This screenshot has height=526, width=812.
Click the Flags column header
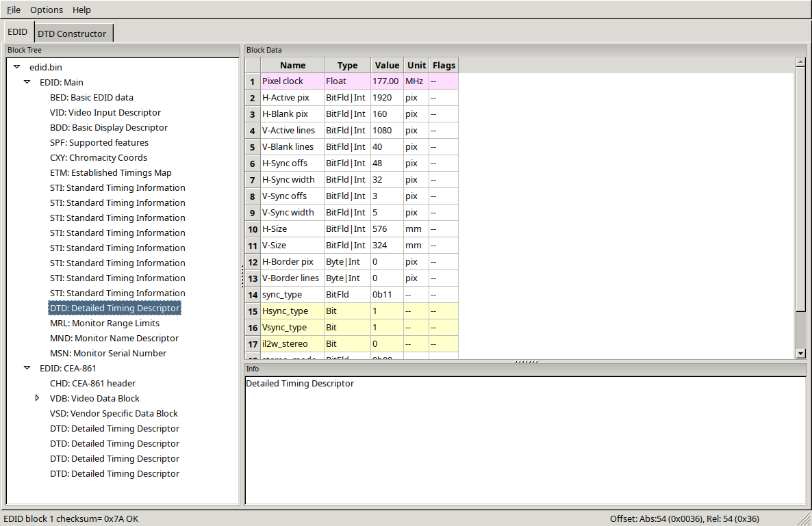tap(444, 65)
